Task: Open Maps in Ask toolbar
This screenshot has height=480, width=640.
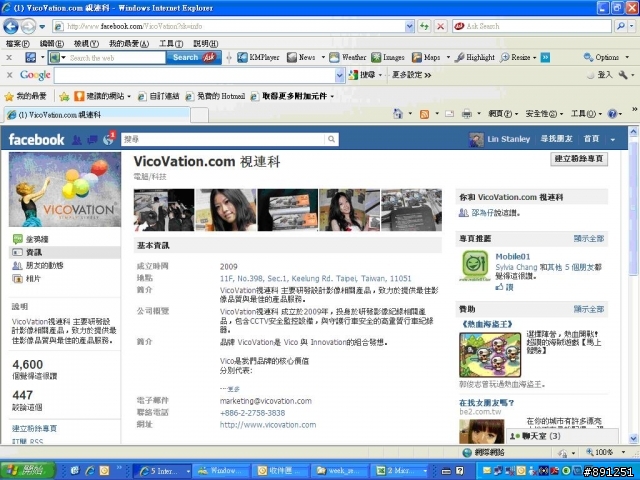Action: (426, 58)
